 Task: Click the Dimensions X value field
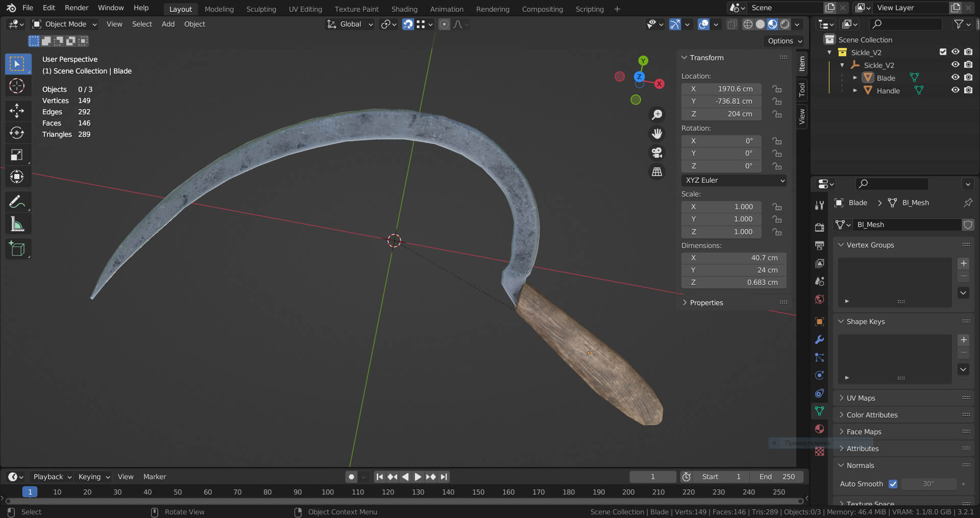pos(733,258)
